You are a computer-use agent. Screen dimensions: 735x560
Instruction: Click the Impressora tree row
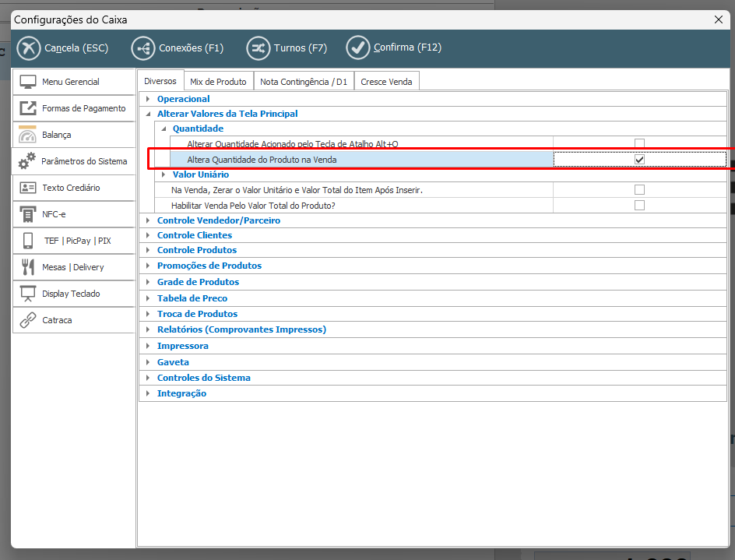click(x=183, y=346)
